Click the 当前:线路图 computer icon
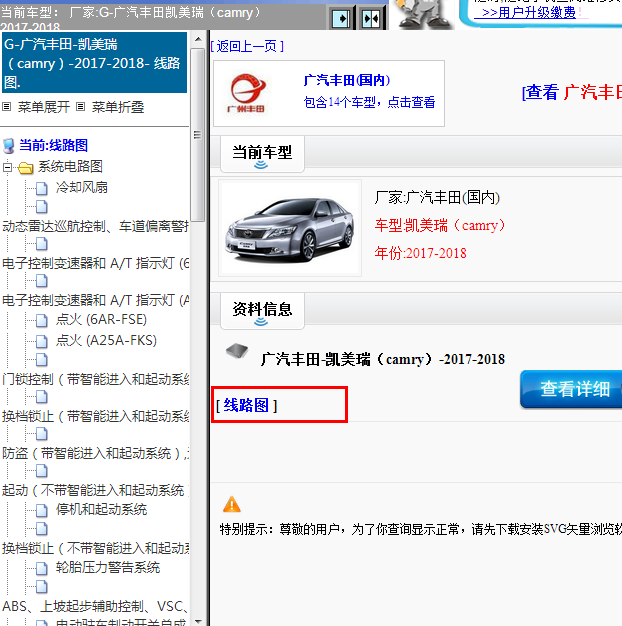Image resolution: width=622 pixels, height=626 pixels. 9,146
